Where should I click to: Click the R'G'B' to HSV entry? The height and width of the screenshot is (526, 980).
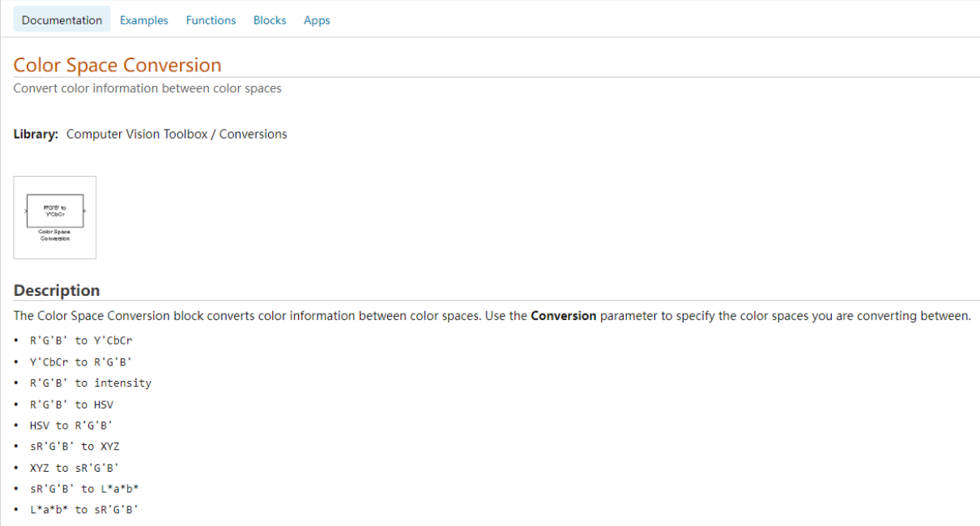click(71, 404)
